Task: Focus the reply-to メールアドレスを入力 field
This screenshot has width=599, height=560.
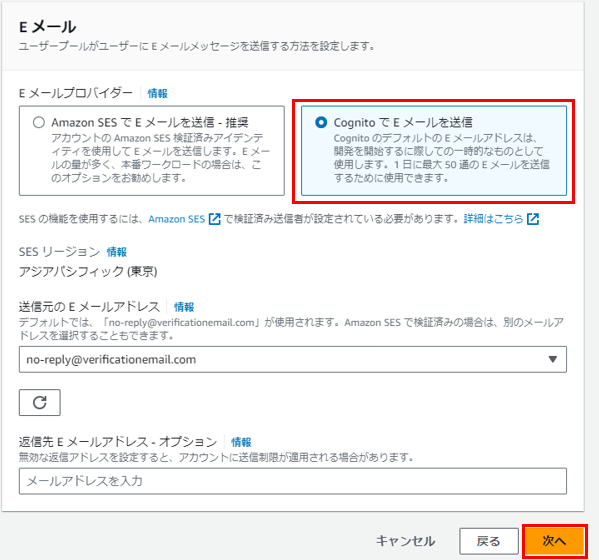Action: 293,481
